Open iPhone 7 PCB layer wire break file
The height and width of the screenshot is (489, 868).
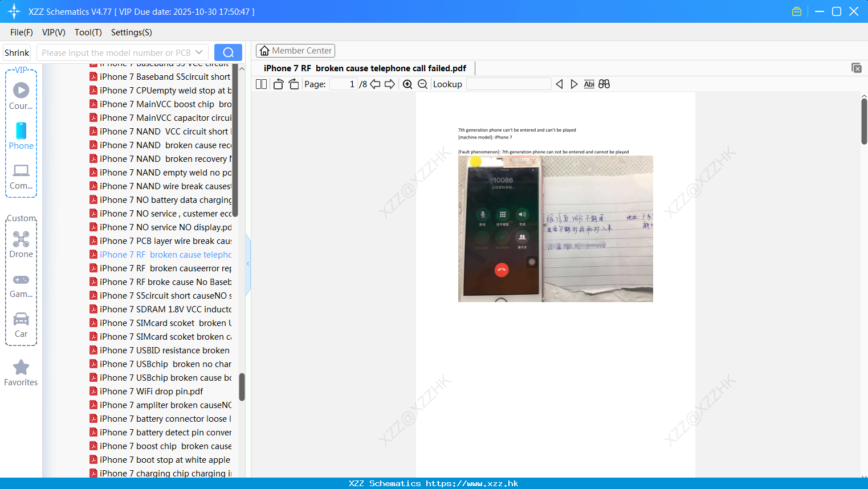pos(160,241)
